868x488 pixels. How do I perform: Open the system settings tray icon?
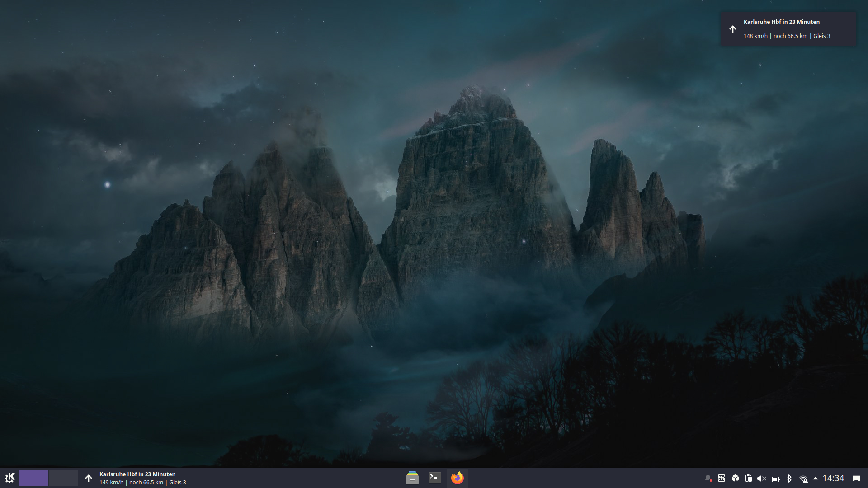pos(722,479)
